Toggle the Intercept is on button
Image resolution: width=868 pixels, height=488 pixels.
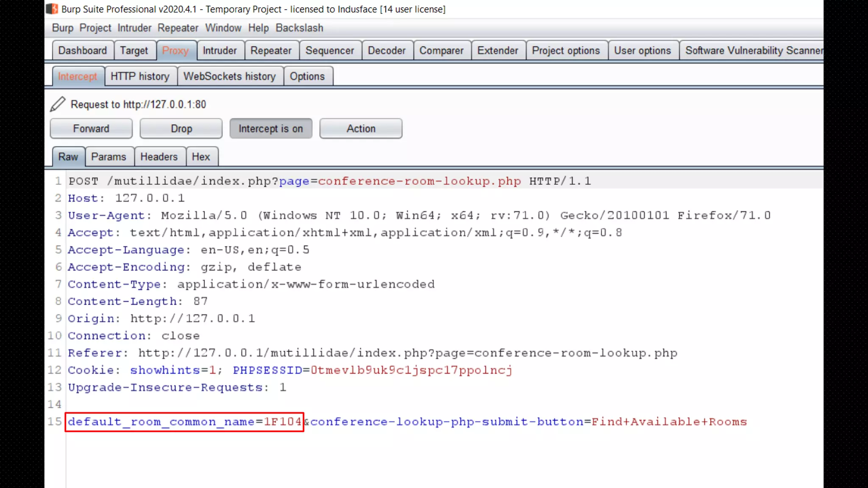270,128
